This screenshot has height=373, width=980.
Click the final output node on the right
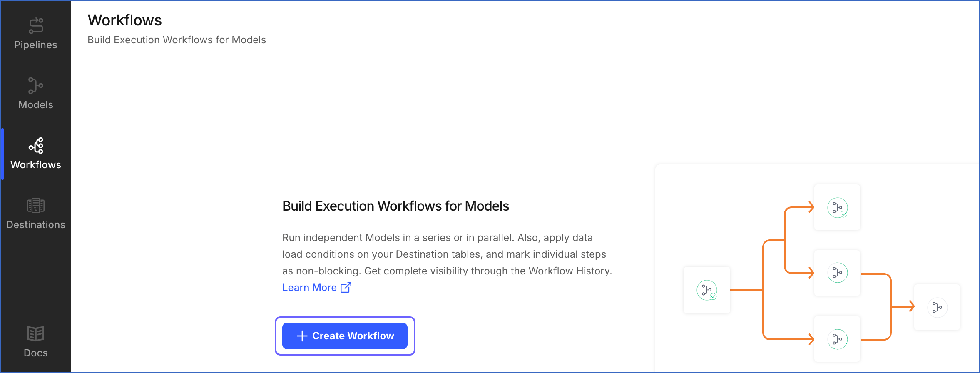(937, 307)
